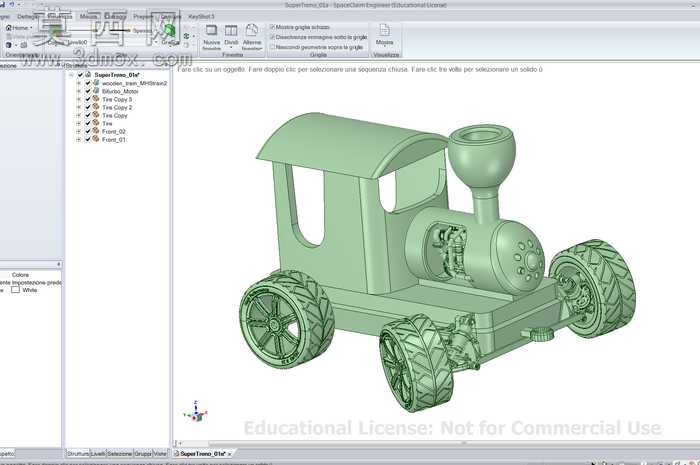Screen dimensions: 700x465
Task: Click the Biturbo_Motor component icon
Action: (96, 91)
